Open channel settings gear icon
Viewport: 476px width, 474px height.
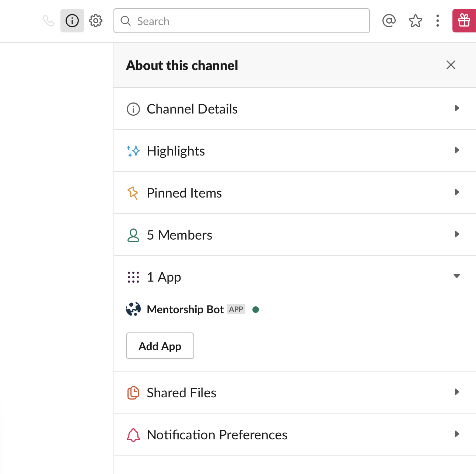96,21
